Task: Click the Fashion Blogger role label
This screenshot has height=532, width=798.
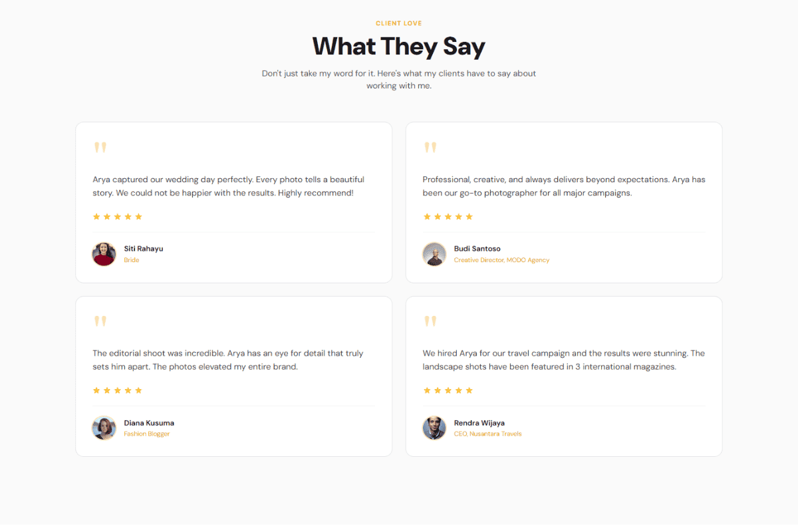Action: click(x=147, y=434)
